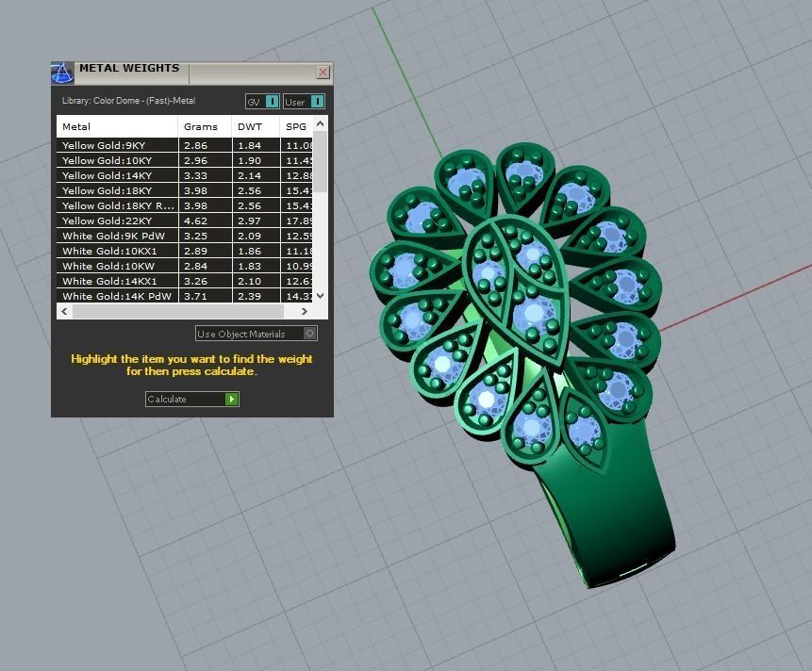
Task: Click the Metal Weights scale icon
Action: [62, 73]
